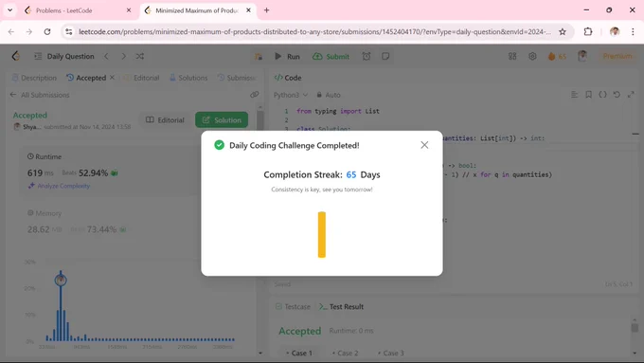
Task: Switch to the Submissions tab
Action: point(237,78)
